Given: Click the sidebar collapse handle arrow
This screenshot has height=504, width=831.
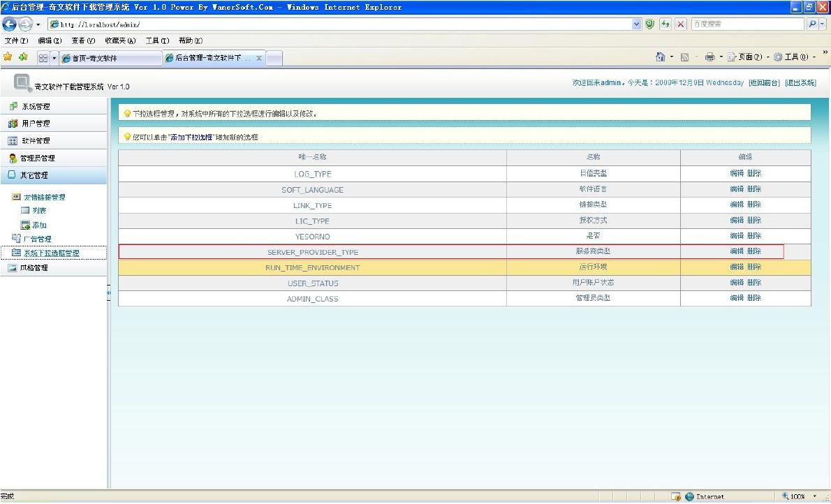Looking at the screenshot, I should pos(109,292).
